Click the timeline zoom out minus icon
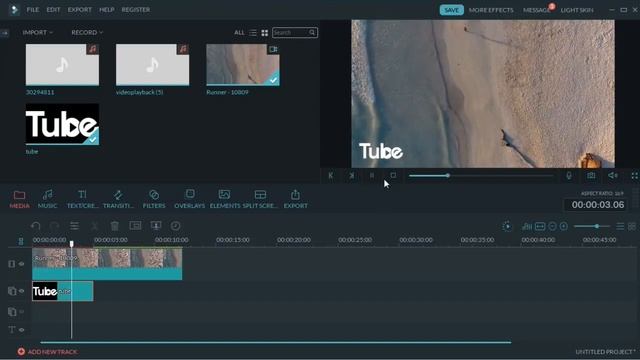This screenshot has width=640, height=360. 552,226
